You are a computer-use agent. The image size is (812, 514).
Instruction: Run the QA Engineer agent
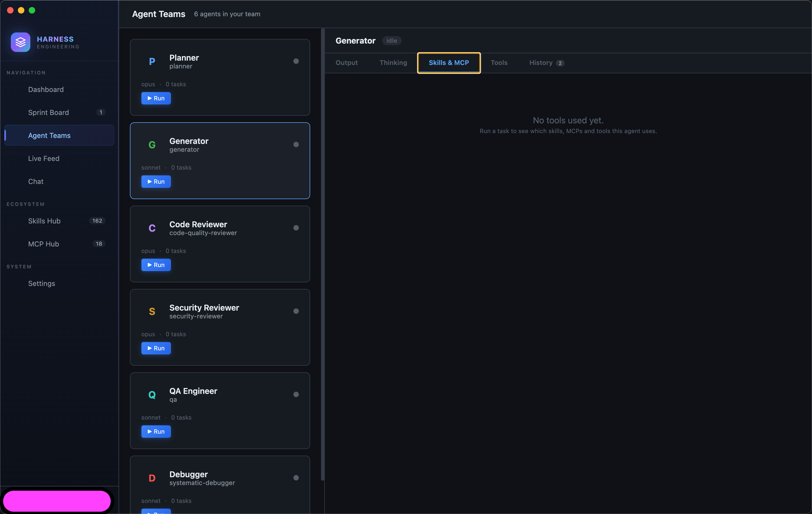point(156,431)
